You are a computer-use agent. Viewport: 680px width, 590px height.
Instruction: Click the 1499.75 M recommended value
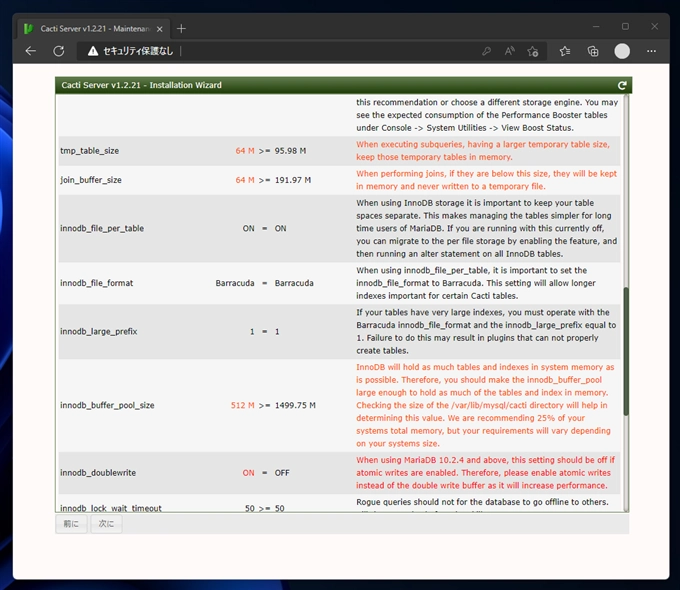tap(295, 406)
